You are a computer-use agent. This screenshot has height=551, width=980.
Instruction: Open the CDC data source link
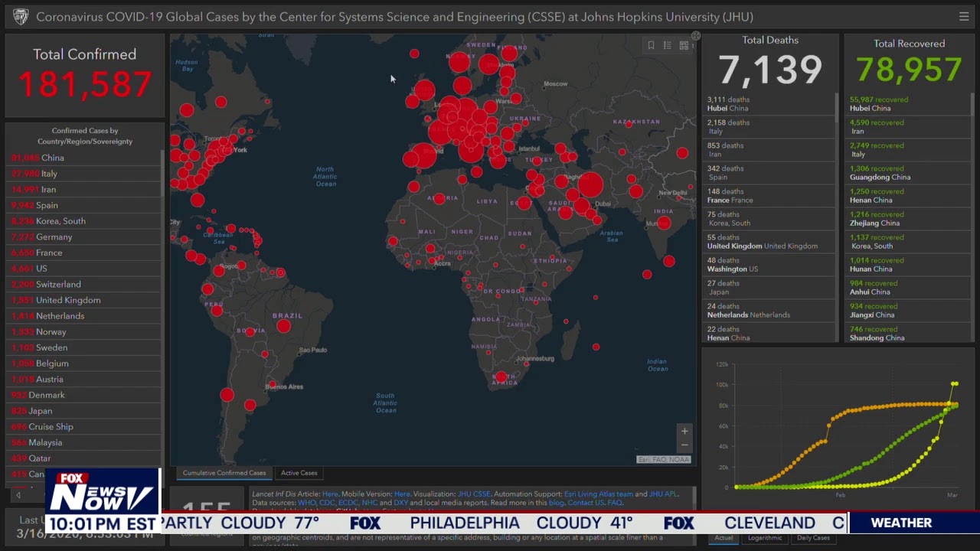[x=327, y=503]
